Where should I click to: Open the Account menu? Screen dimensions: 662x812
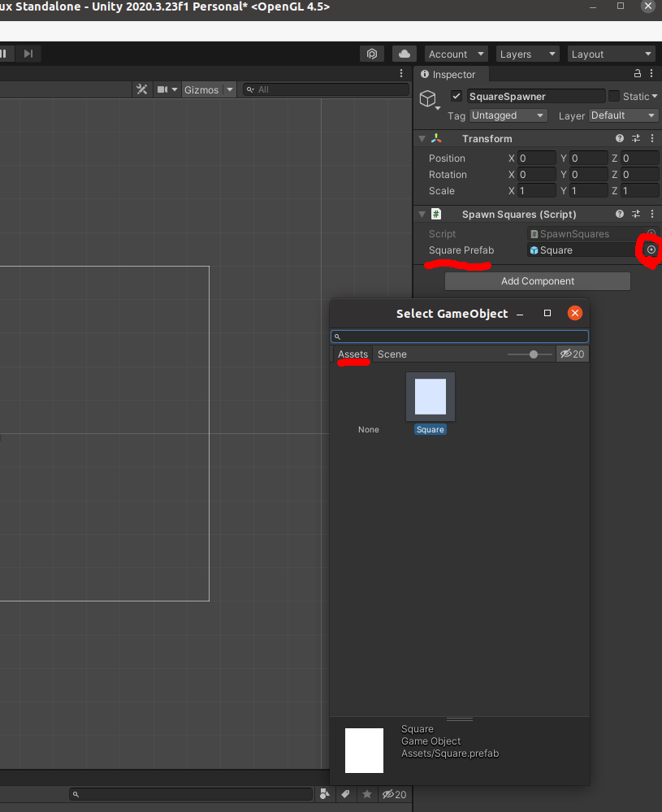click(455, 54)
